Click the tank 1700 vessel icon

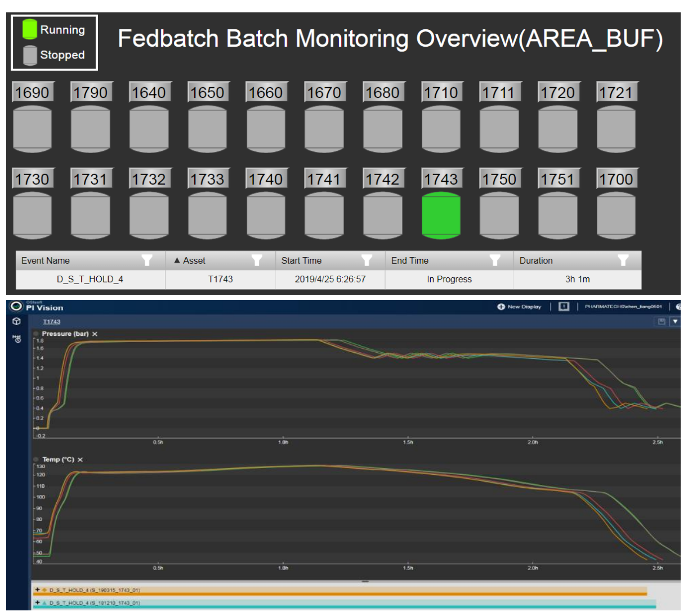coord(616,216)
